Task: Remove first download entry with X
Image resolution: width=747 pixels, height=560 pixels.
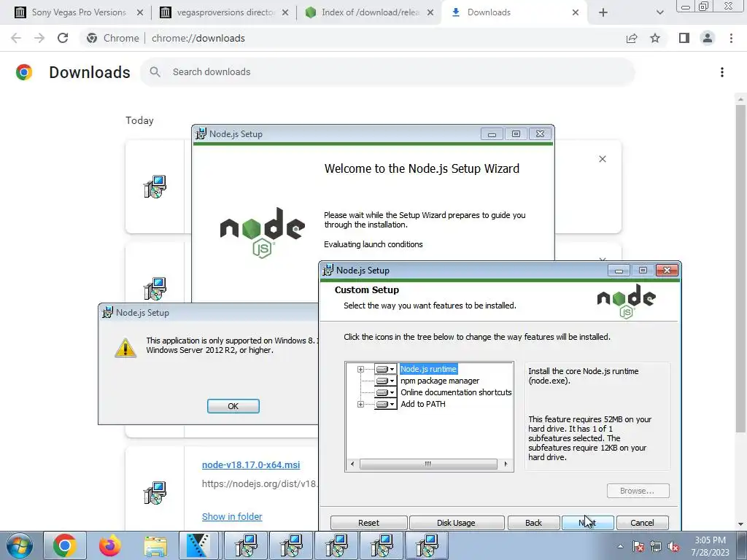Action: point(602,159)
